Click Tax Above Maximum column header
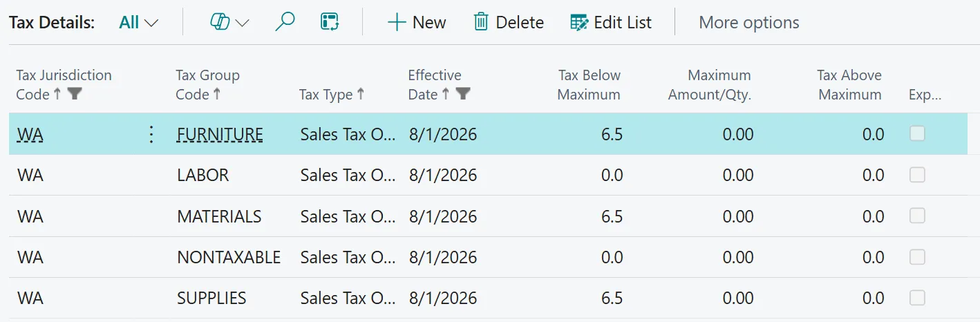This screenshot has height=322, width=980. 849,84
